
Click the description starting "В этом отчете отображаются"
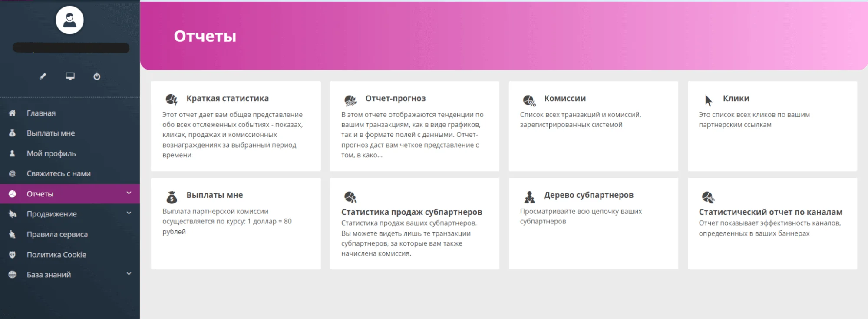click(x=412, y=135)
